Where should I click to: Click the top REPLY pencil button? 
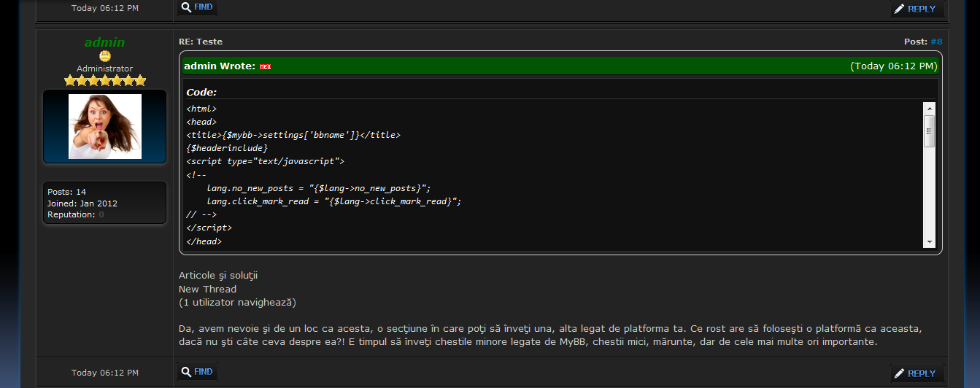pyautogui.click(x=917, y=9)
